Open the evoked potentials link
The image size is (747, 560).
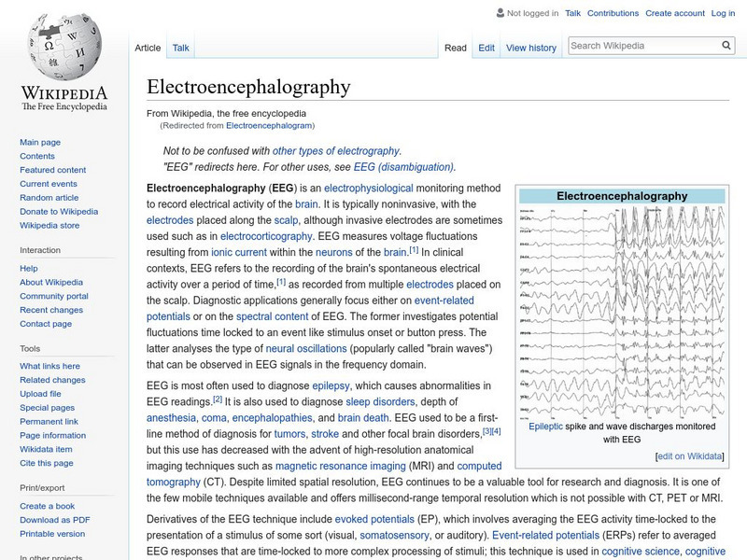coord(374,519)
